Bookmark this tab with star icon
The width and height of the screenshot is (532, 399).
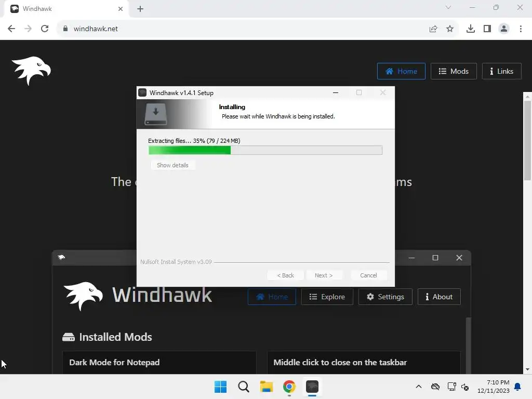point(450,29)
